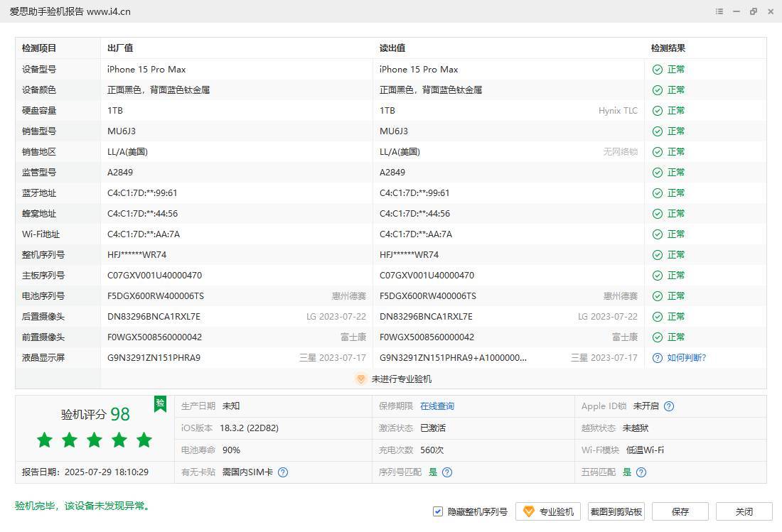The image size is (782, 532).
Task: Click the 截图到剪贴板 button
Action: click(x=616, y=511)
